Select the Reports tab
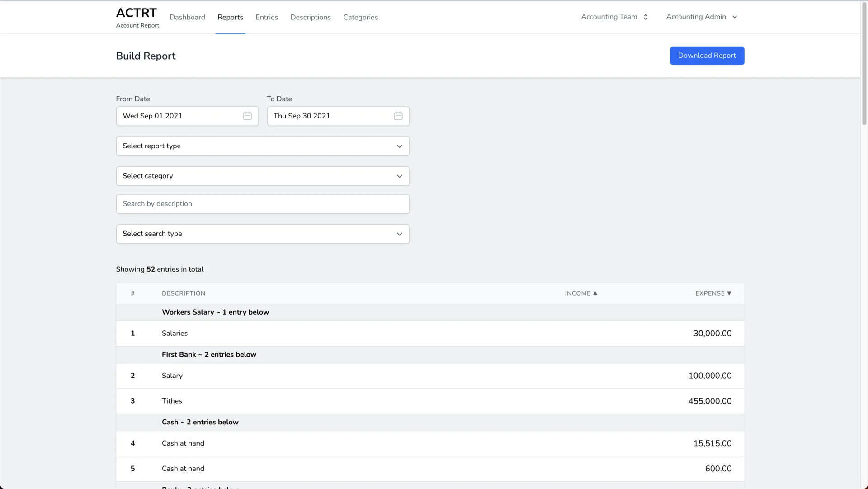 click(230, 17)
